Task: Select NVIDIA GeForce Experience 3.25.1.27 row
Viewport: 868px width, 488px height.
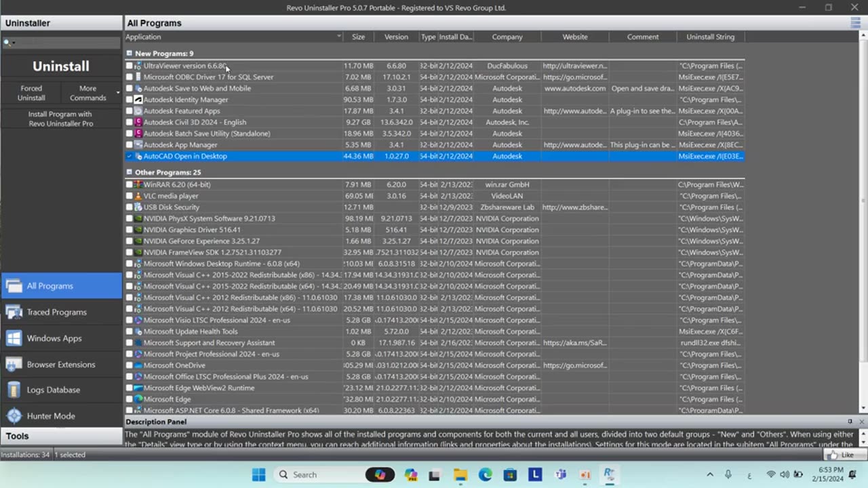Action: point(435,241)
